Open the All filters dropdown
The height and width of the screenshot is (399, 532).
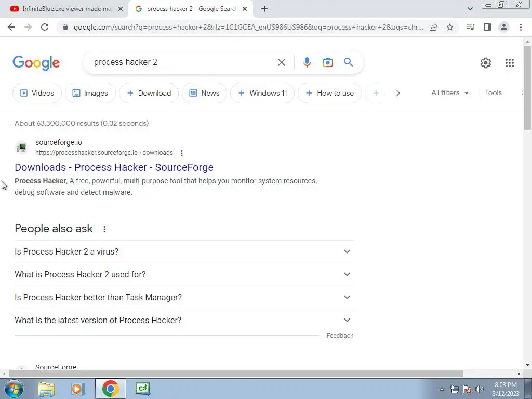tap(450, 92)
